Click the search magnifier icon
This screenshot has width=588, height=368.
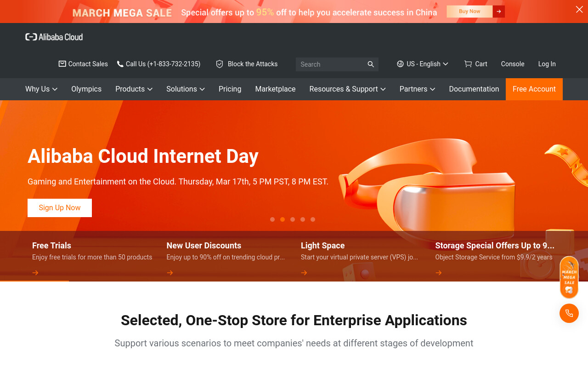click(371, 64)
